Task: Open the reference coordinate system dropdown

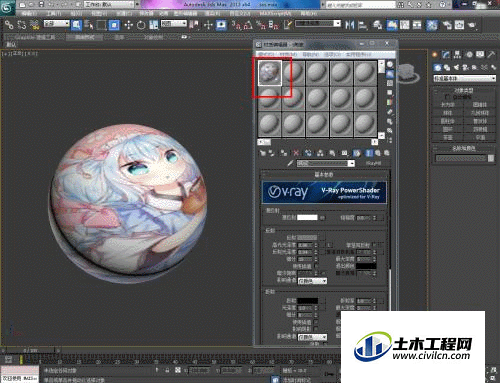Action: (x=174, y=24)
